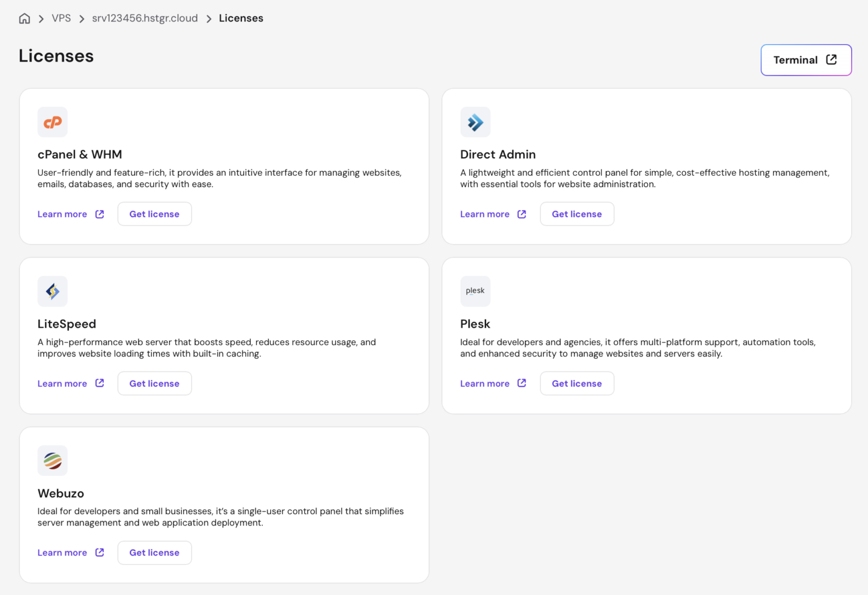Select the Plesk card title
This screenshot has height=595, width=868.
pos(475,324)
